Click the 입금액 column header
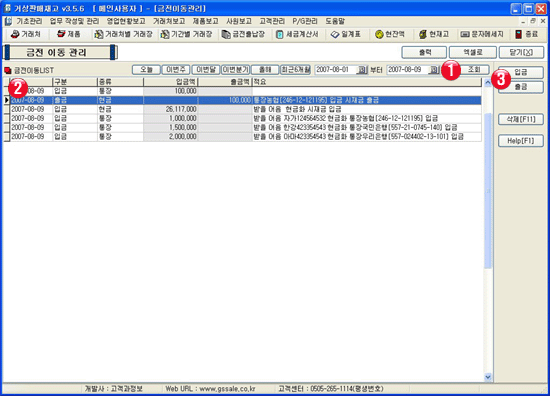Viewport: 550px width, 396px height. (x=171, y=82)
